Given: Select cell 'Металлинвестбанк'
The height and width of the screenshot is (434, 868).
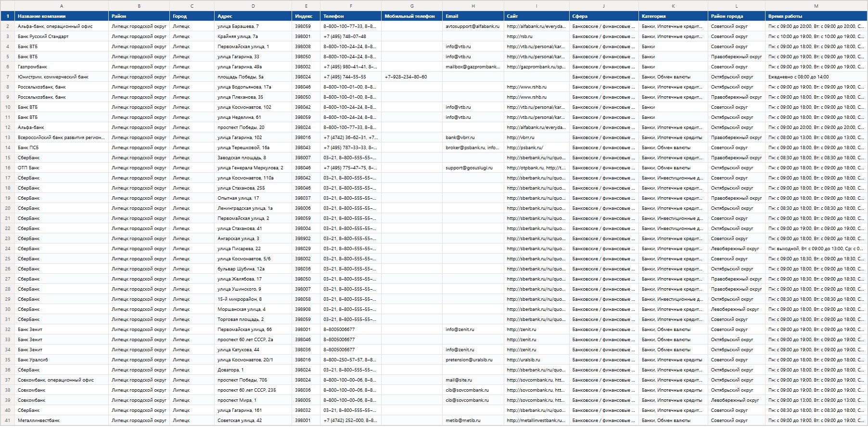Looking at the screenshot, I should point(62,421).
